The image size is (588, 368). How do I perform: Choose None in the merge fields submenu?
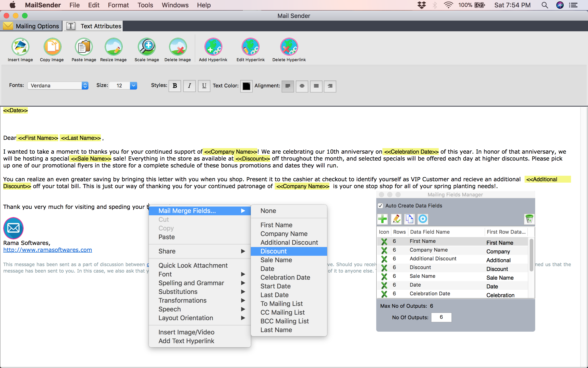click(289, 211)
